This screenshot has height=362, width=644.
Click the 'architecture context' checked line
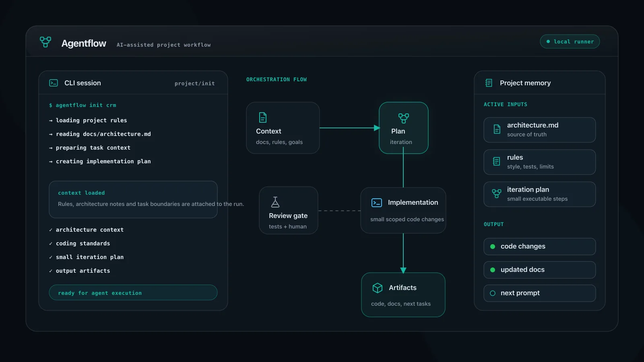(86, 230)
